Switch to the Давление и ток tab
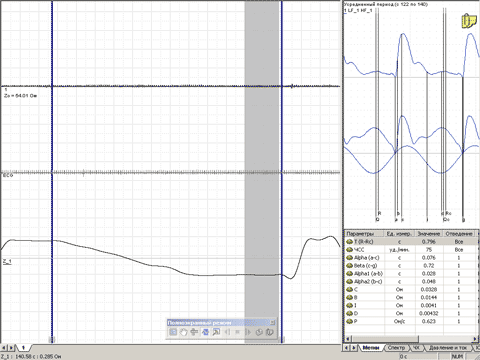Viewport: 480px width, 360px height. 448,348
